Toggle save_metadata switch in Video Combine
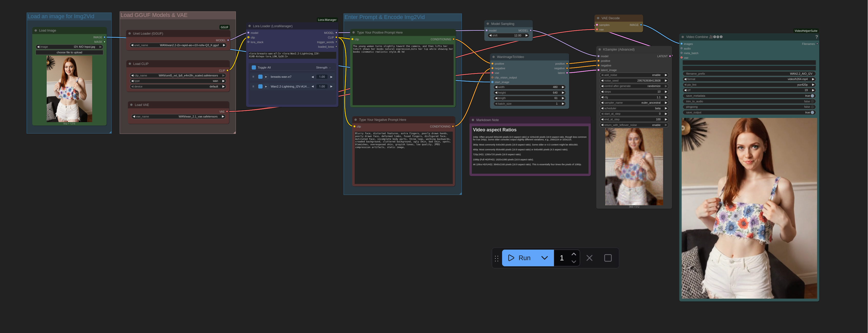The height and width of the screenshot is (333, 868). (x=812, y=96)
